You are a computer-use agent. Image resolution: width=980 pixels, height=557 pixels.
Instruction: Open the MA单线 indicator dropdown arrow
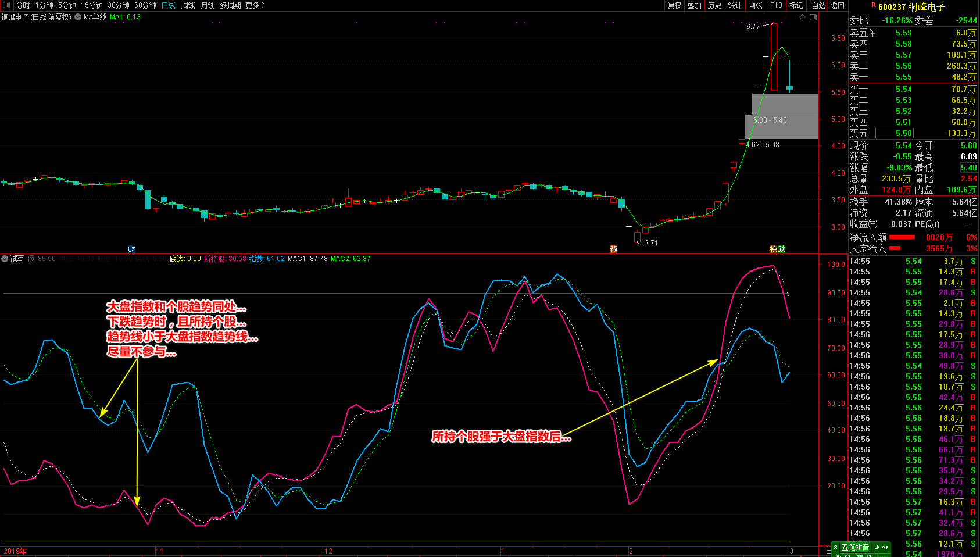(78, 17)
